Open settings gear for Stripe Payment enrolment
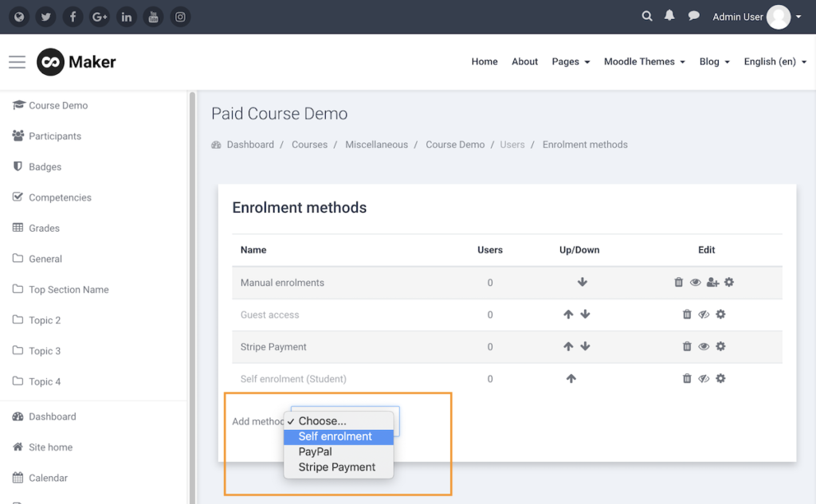The height and width of the screenshot is (504, 816). pyautogui.click(x=720, y=346)
